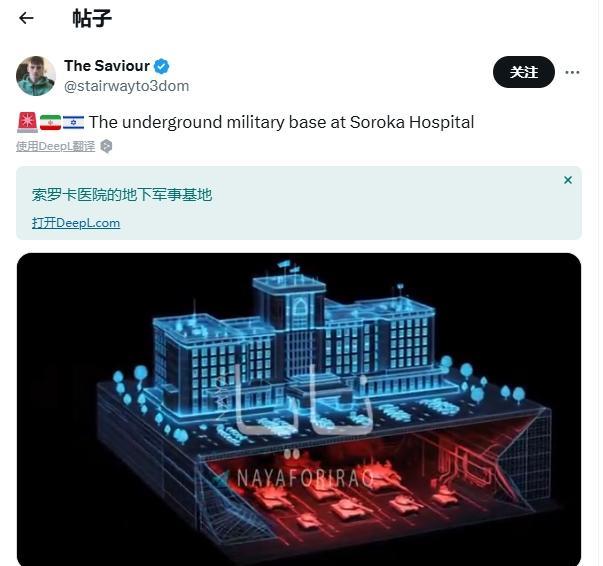Open The Saviour's profile avatar
The width and height of the screenshot is (603, 566).
pos(36,76)
